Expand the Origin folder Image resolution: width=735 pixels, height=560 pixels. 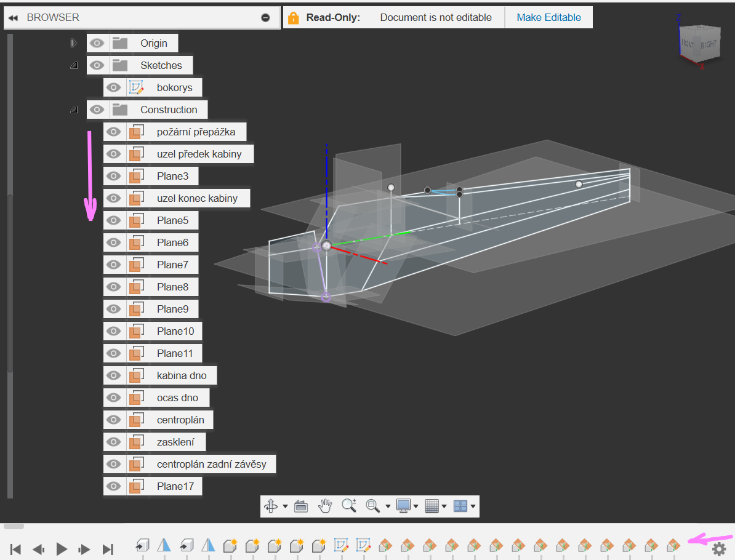pos(73,43)
